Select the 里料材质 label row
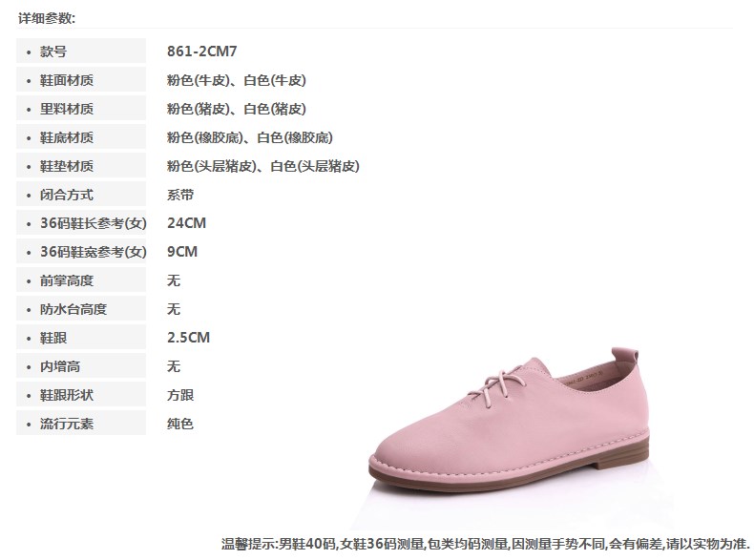Viewport: 754px width, 560px height. 81,109
